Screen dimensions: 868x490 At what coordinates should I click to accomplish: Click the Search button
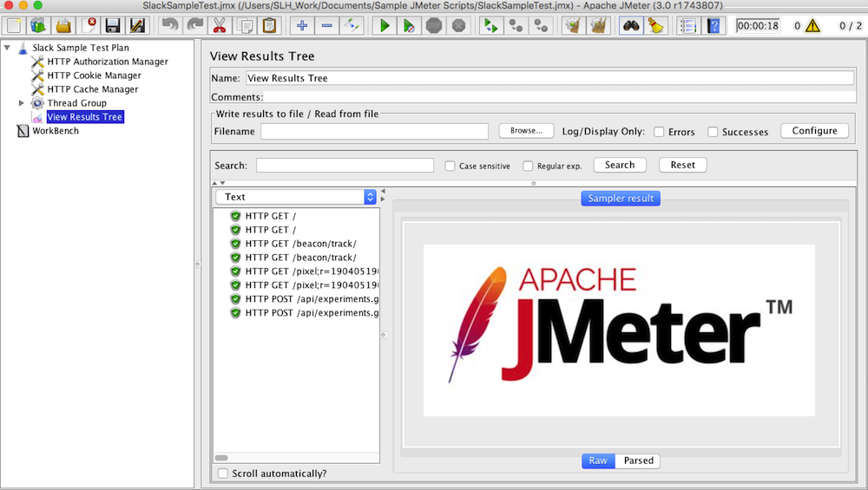[620, 165]
